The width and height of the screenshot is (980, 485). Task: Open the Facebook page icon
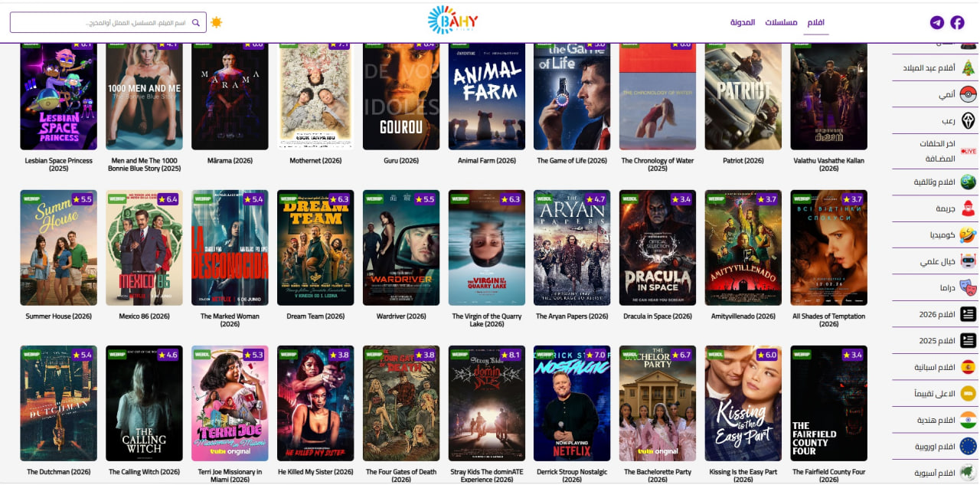[x=957, y=22]
